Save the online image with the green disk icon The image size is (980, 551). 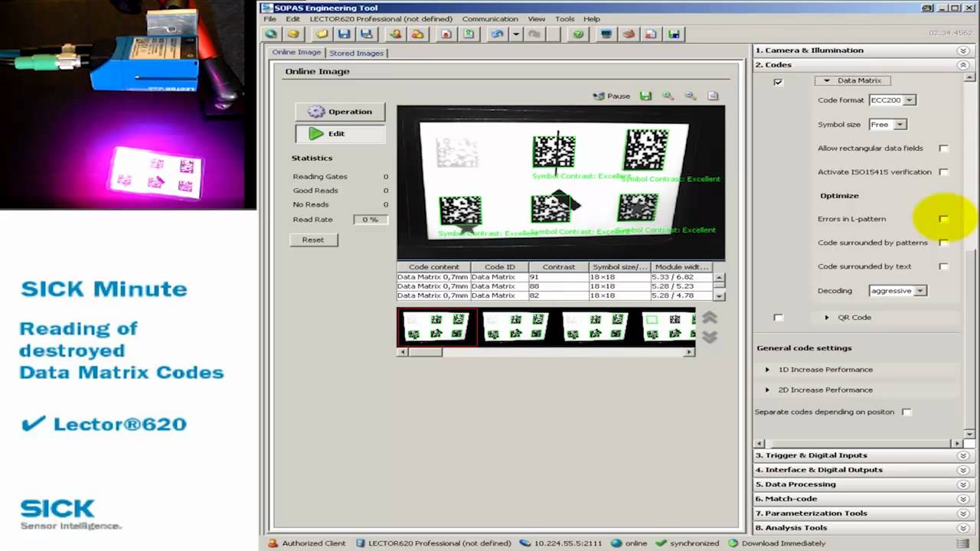(645, 96)
